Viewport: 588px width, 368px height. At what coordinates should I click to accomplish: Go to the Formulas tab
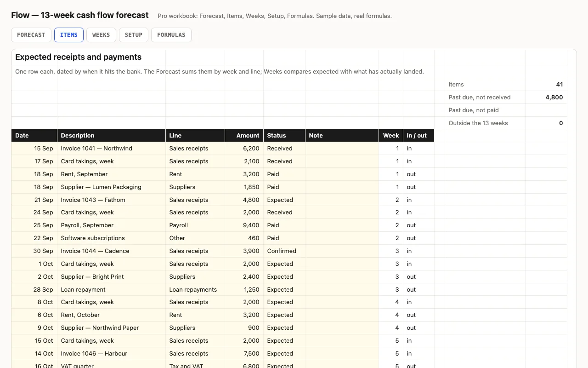[x=171, y=35]
